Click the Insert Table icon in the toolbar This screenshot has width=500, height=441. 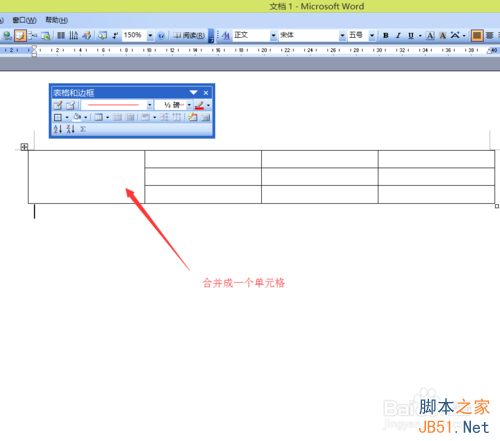pyautogui.click(x=33, y=35)
